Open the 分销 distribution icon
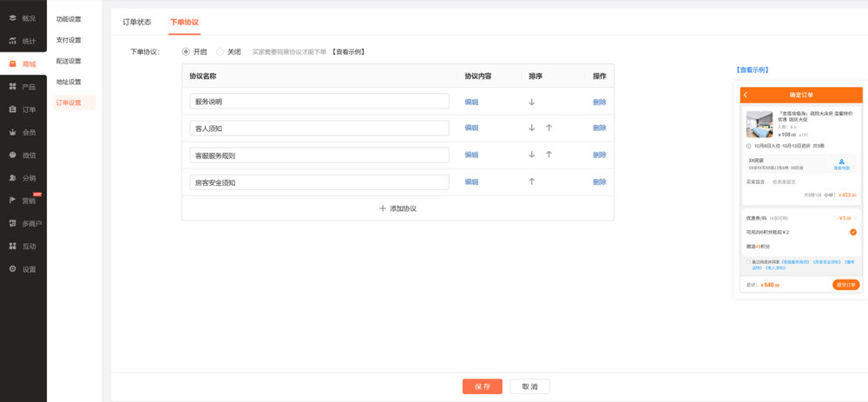This screenshot has height=402, width=868. [x=12, y=178]
